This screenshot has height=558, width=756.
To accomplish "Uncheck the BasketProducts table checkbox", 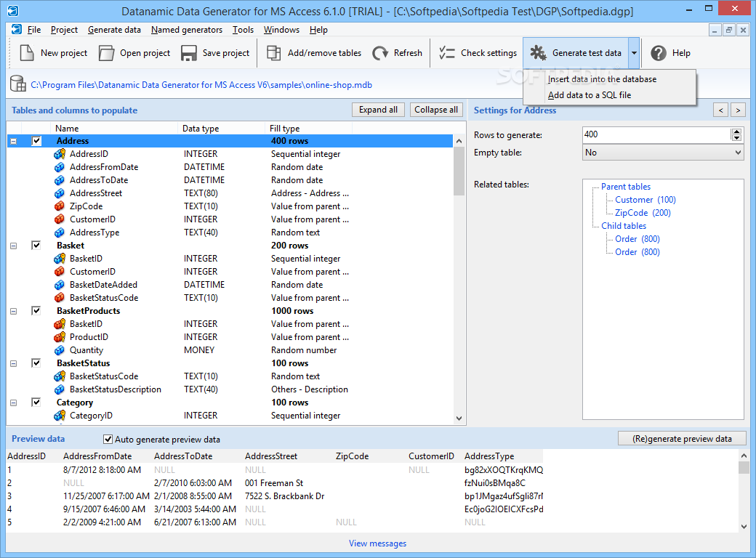I will 36,310.
